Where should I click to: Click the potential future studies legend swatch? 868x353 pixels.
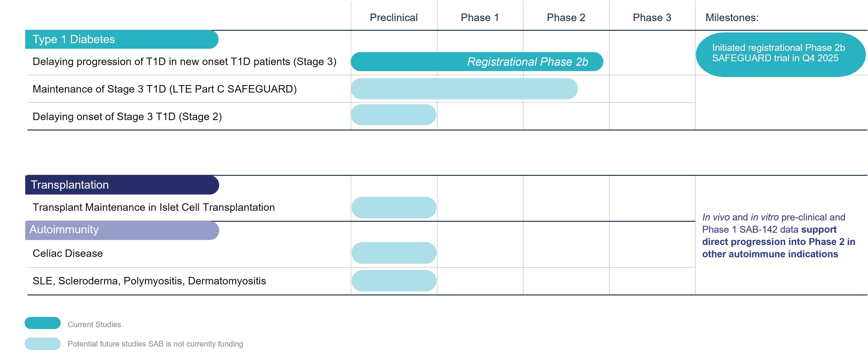43,344
